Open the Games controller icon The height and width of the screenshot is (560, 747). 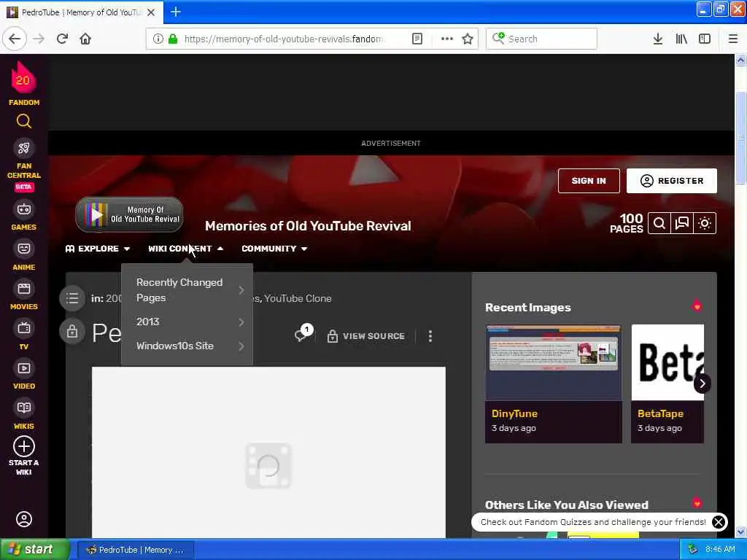24,209
